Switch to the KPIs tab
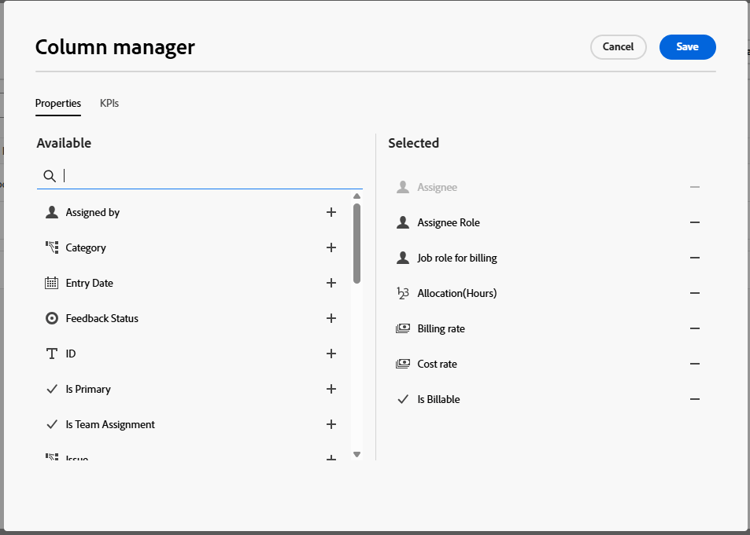The height and width of the screenshot is (535, 750). (x=109, y=103)
